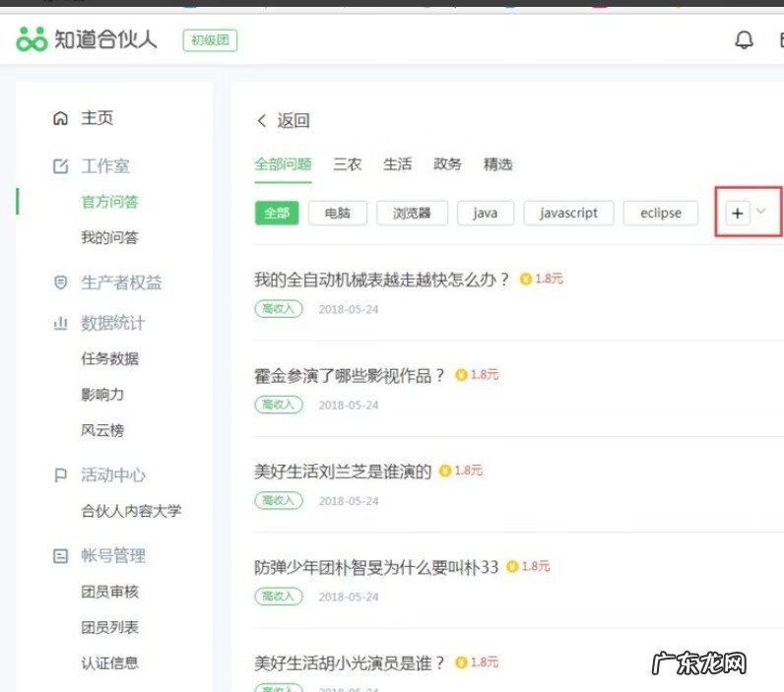Select the 全部 tag filter
This screenshot has width=784, height=692.
[277, 214]
